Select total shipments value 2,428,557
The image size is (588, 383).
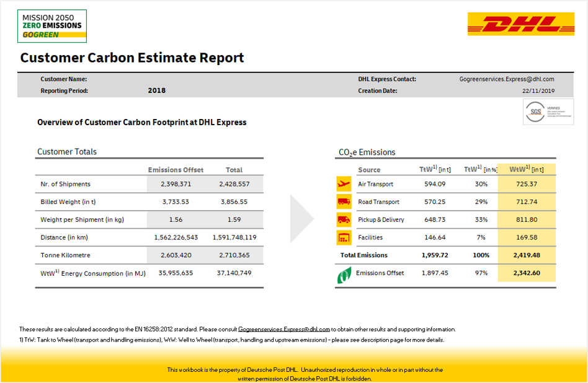[x=234, y=184]
